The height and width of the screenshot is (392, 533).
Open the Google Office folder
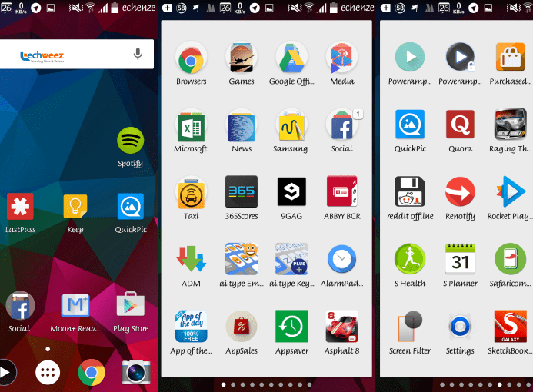[x=291, y=58]
